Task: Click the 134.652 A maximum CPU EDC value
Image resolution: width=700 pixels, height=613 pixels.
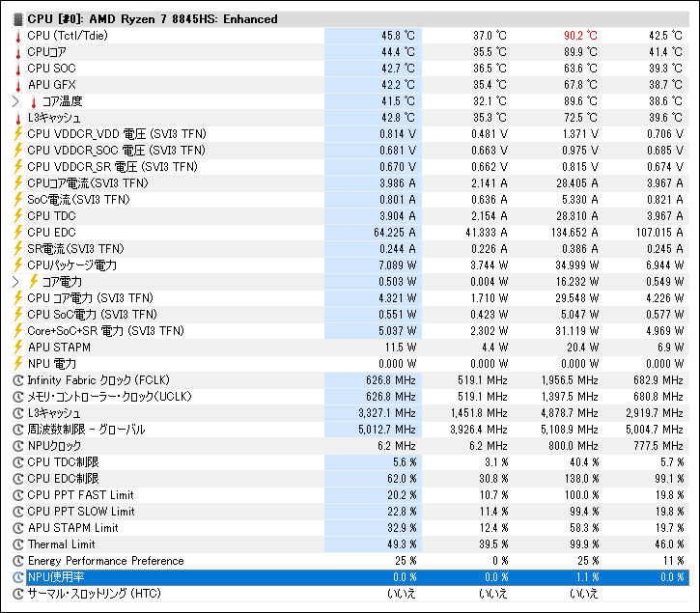Action: tap(574, 233)
